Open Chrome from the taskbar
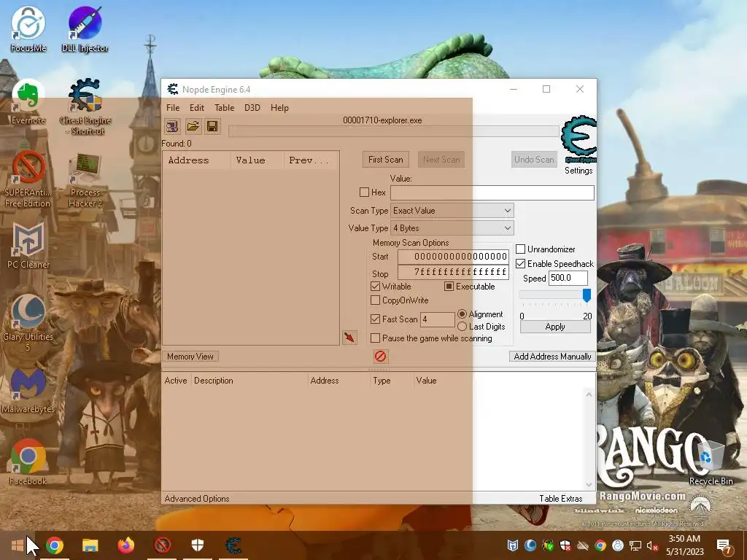The height and width of the screenshot is (560, 747). tap(55, 545)
